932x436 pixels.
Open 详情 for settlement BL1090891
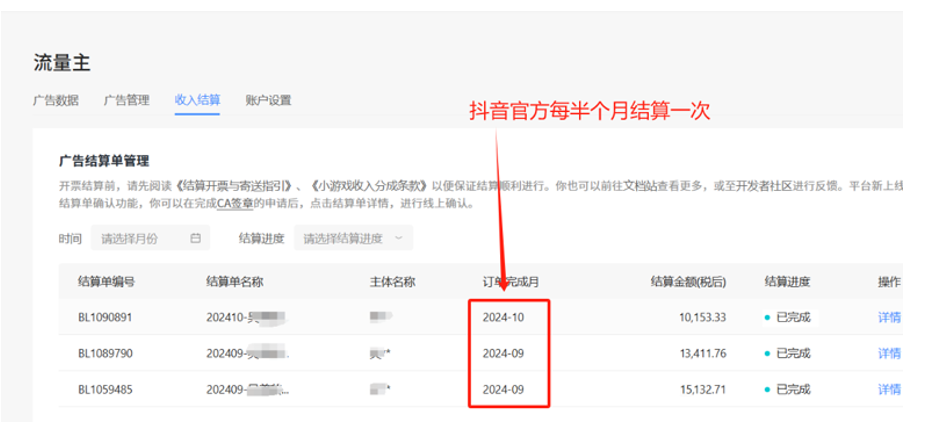coord(889,318)
